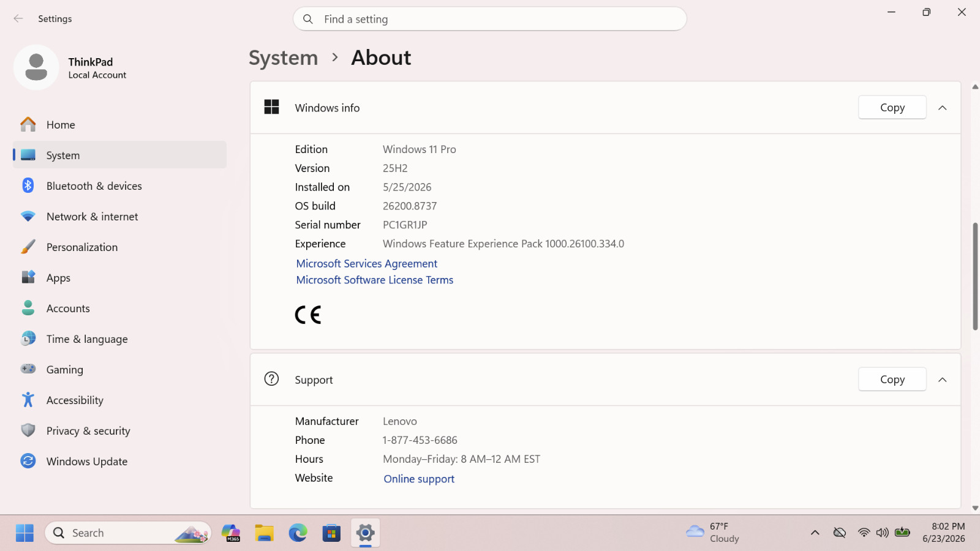Copy the Windows info details
Image resolution: width=980 pixels, height=551 pixels.
click(x=892, y=107)
